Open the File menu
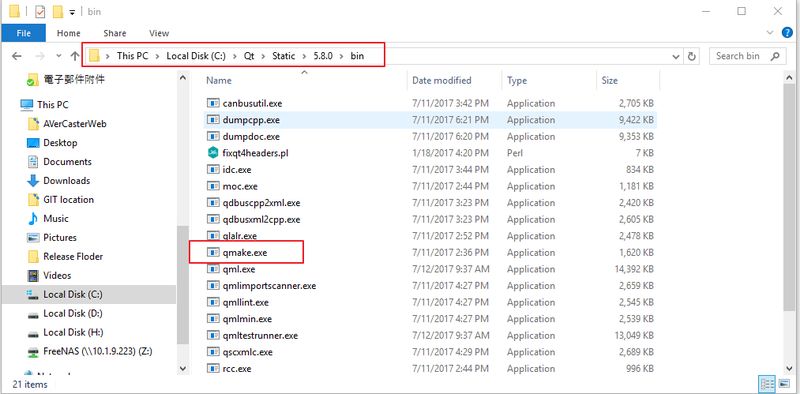Viewport: 800px width, 394px height. point(23,33)
